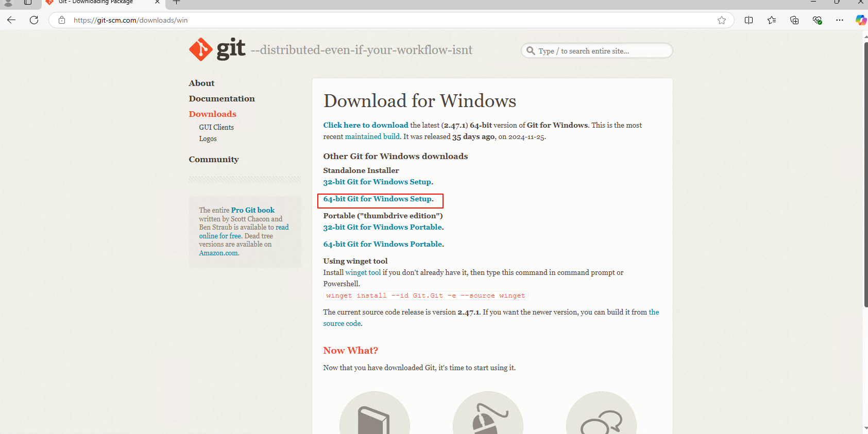
Task: Reload the page with the refresh icon
Action: point(34,20)
